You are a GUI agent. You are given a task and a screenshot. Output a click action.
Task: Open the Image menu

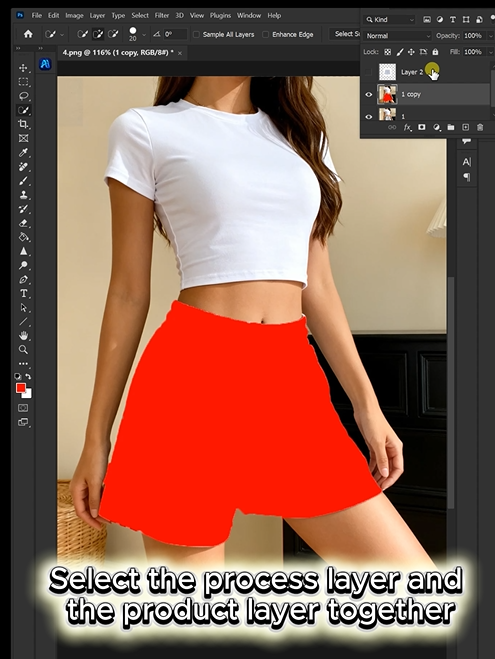(74, 16)
